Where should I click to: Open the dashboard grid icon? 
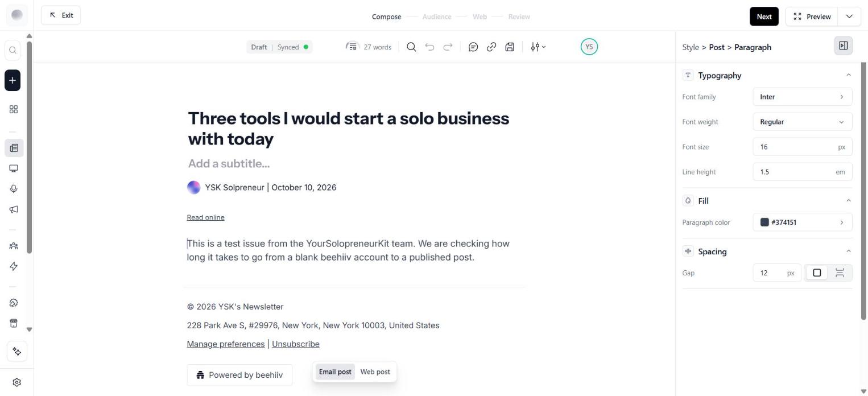tap(14, 109)
